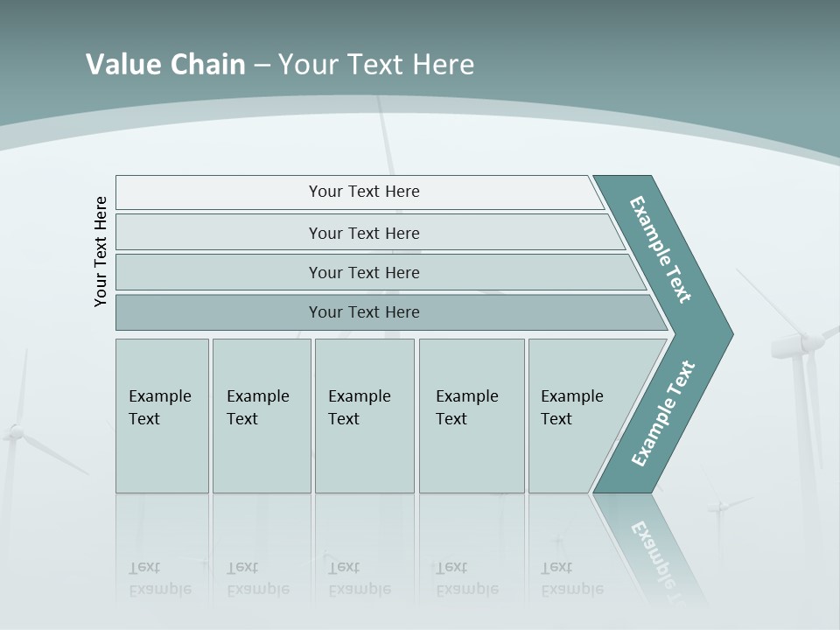Select "Your Text Here" in the slide title

click(x=375, y=65)
